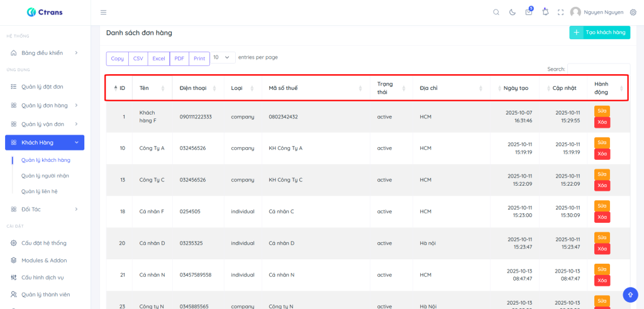The width and height of the screenshot is (644, 309).
Task: Click the Tạo khách hàng button
Action: (599, 33)
